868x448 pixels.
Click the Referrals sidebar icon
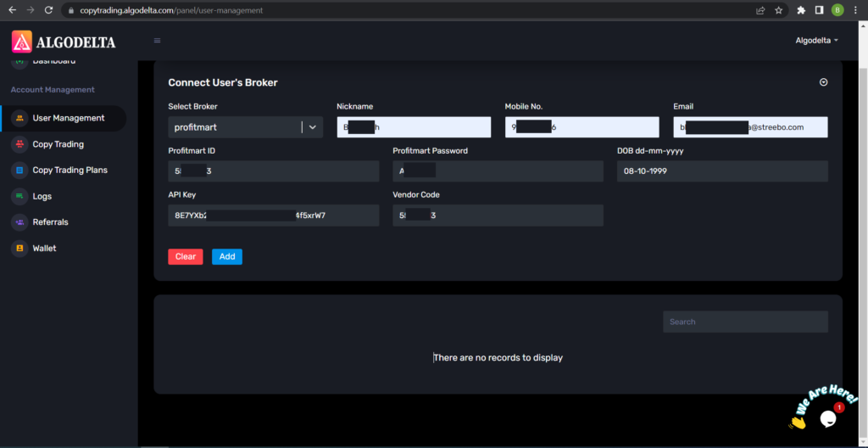pyautogui.click(x=19, y=222)
